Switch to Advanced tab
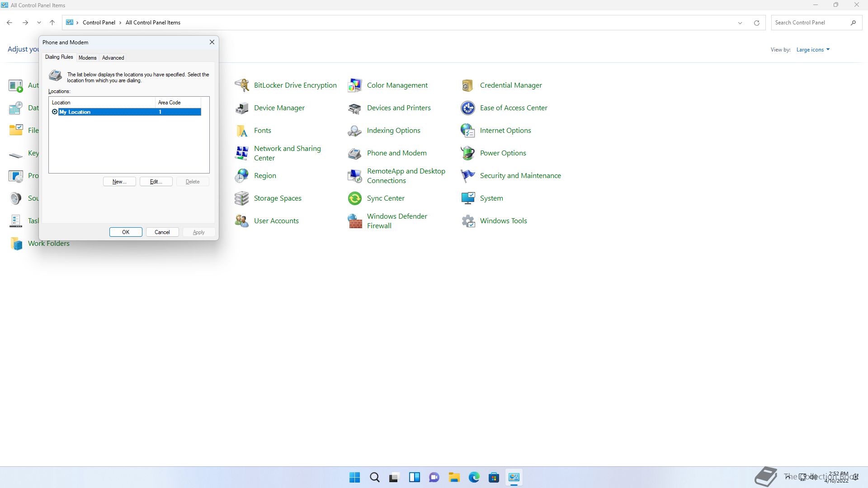Viewport: 868px width, 488px height. coord(113,58)
